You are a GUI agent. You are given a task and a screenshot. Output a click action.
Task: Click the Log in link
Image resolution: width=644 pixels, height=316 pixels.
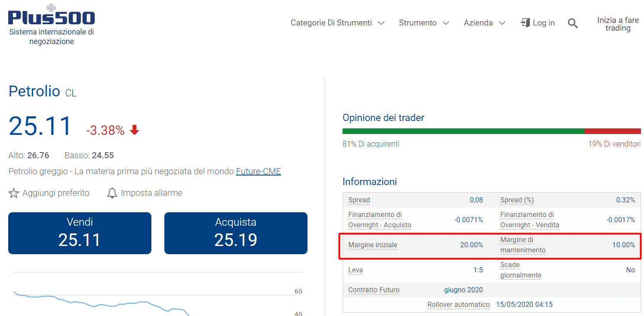544,23
